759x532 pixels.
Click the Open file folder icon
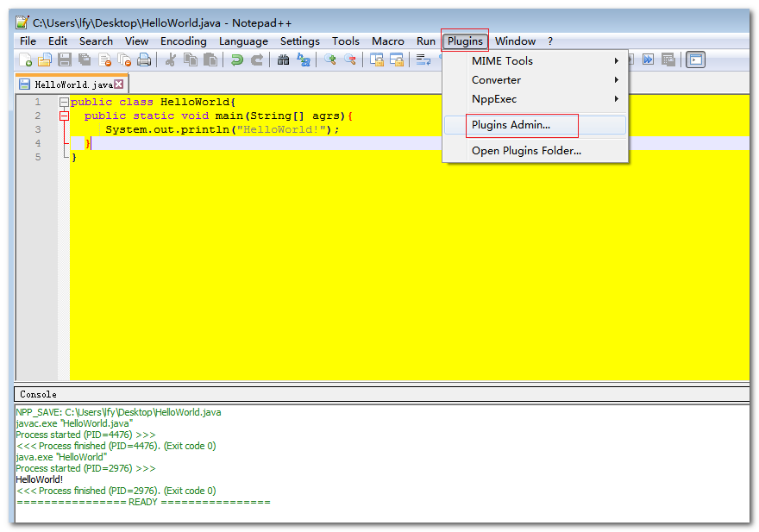coord(45,60)
